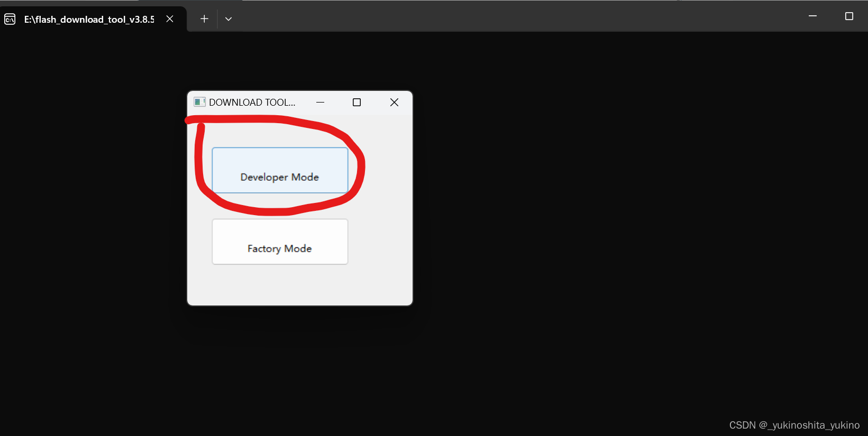Image resolution: width=868 pixels, height=436 pixels.
Task: Maximize the terminal window
Action: pos(849,16)
